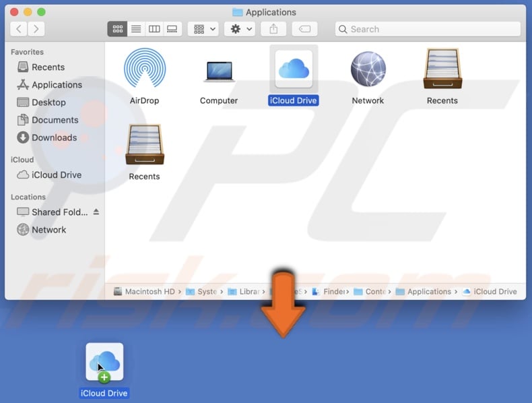This screenshot has width=532, height=403.
Task: Open Recents in the sidebar
Action: (48, 67)
